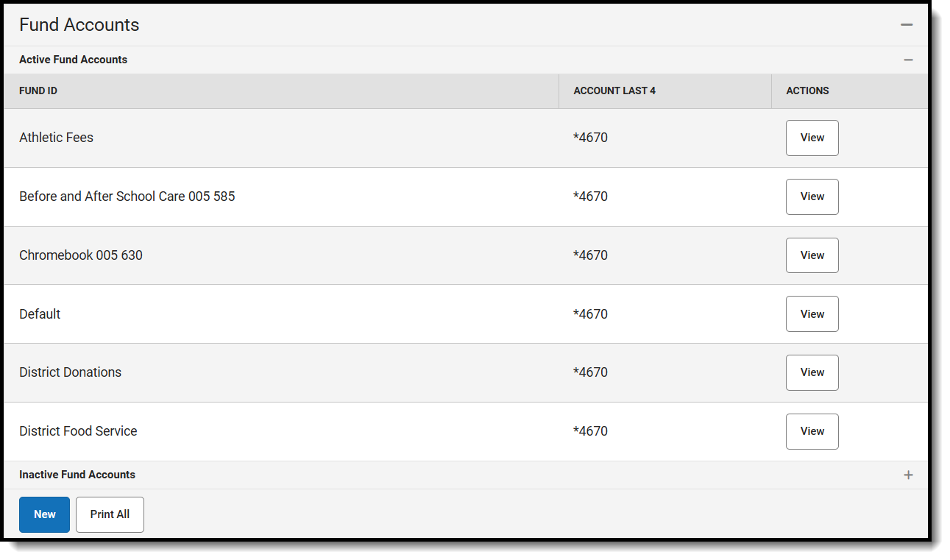View the District Donations account
Screen dimensions: 950x560
(812, 372)
